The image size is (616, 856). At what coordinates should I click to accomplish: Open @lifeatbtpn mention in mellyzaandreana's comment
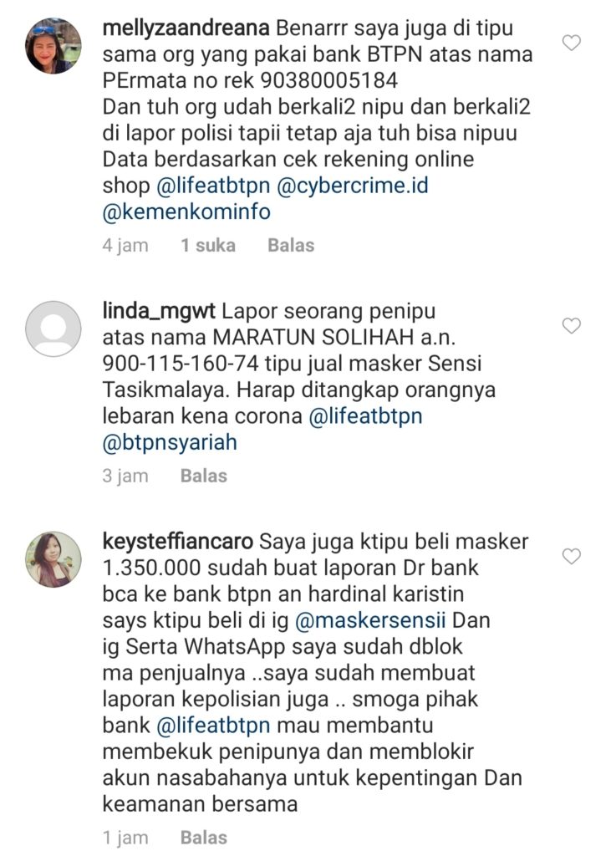[213, 186]
